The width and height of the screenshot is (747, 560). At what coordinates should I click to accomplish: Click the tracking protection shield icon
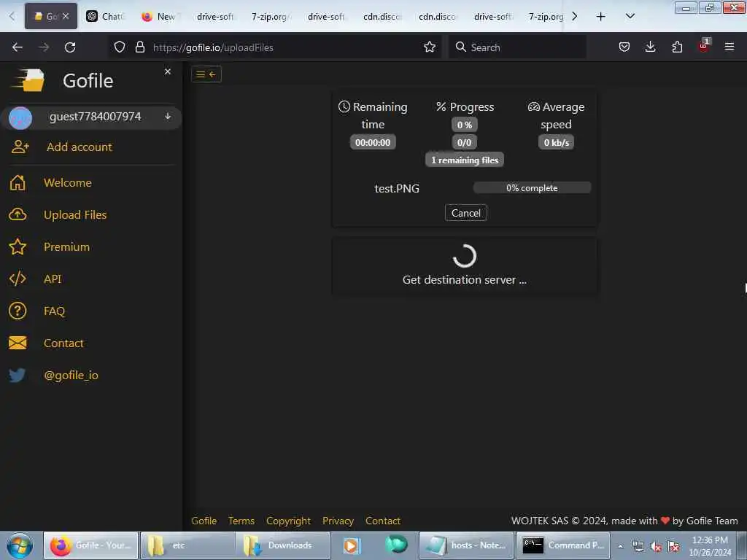pos(120,47)
